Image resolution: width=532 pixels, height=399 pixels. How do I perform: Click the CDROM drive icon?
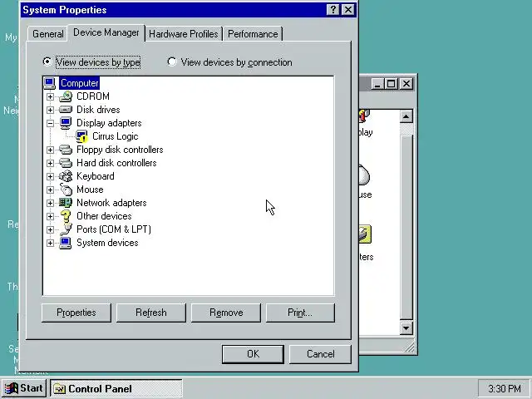66,96
